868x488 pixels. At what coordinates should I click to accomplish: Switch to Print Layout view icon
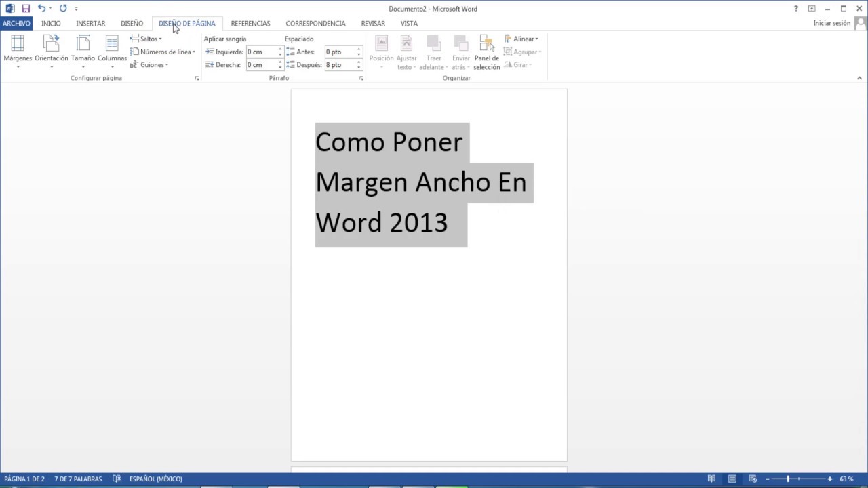point(732,479)
